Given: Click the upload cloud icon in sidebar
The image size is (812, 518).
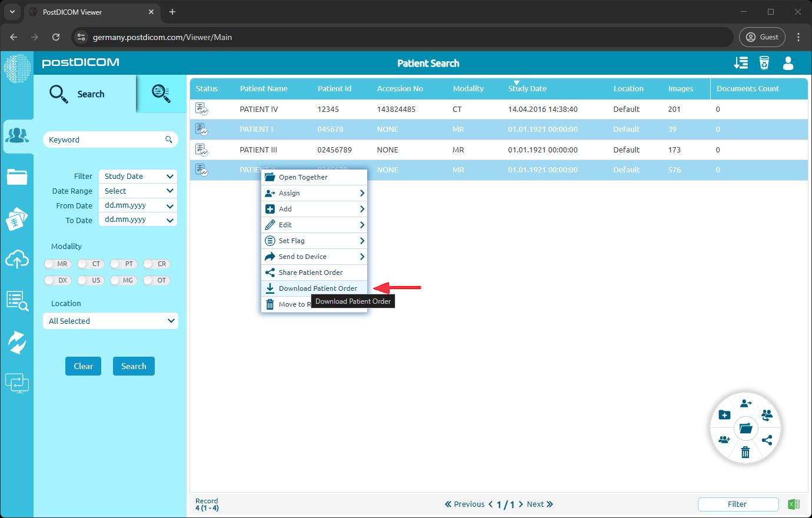Looking at the screenshot, I should point(17,259).
